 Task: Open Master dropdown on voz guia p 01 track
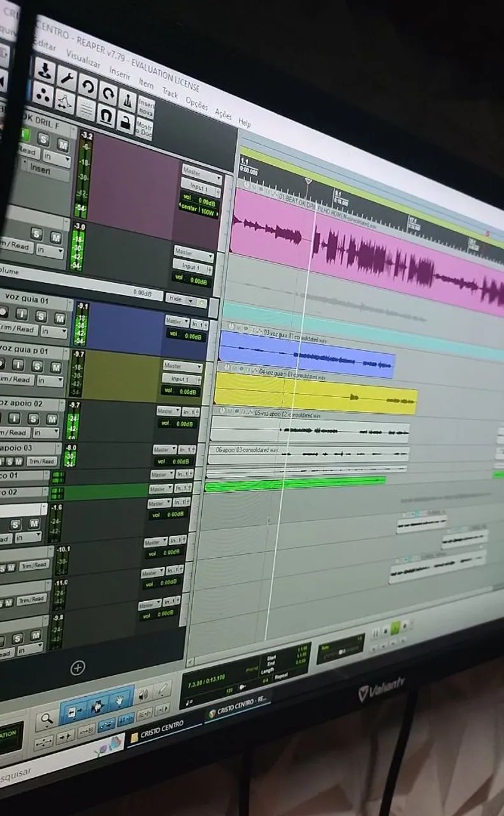point(182,367)
